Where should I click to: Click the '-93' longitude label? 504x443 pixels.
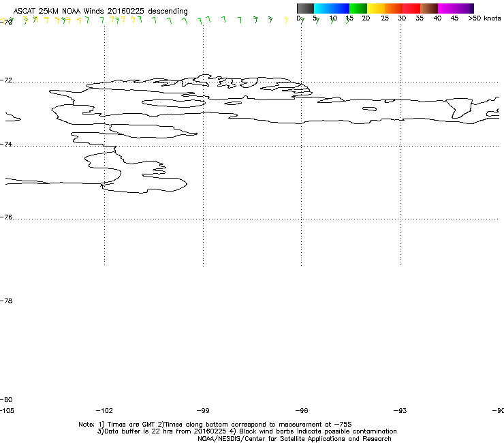(x=400, y=411)
